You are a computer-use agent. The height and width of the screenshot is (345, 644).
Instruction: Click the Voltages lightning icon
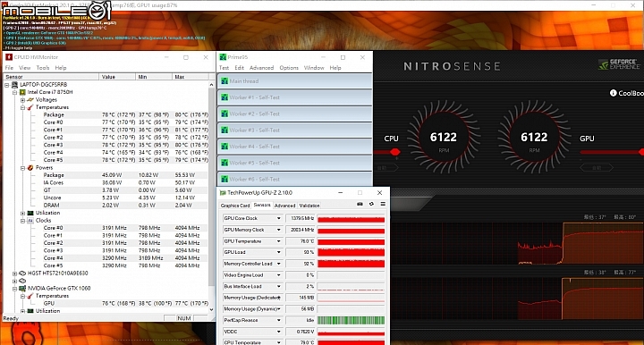tap(30, 100)
